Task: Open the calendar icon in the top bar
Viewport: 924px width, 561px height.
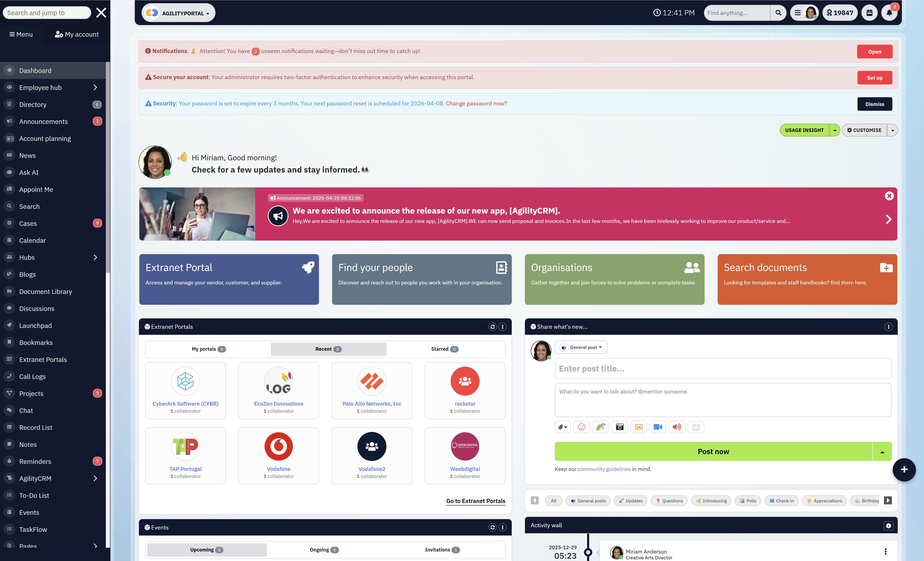Action: coord(869,12)
